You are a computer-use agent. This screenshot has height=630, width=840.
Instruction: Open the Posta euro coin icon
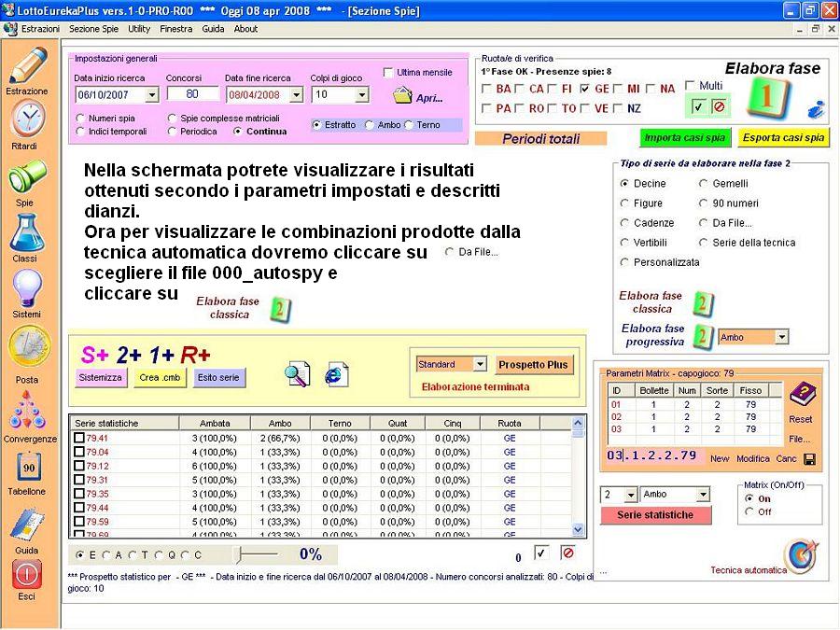tap(29, 347)
